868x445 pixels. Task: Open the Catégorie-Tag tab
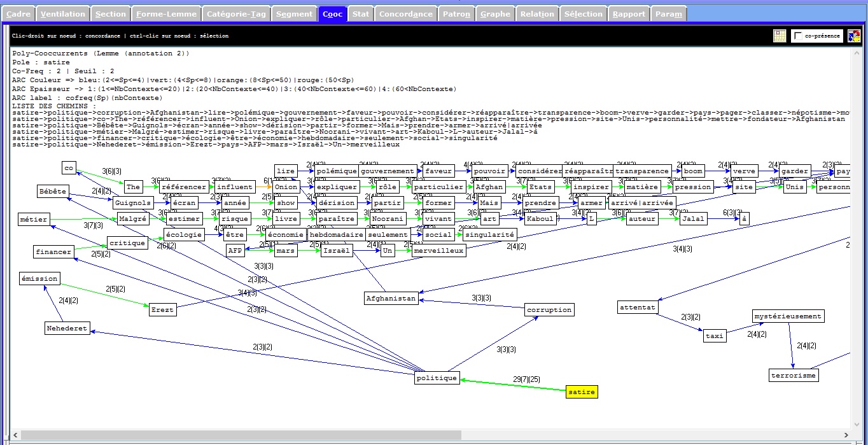[x=236, y=14]
